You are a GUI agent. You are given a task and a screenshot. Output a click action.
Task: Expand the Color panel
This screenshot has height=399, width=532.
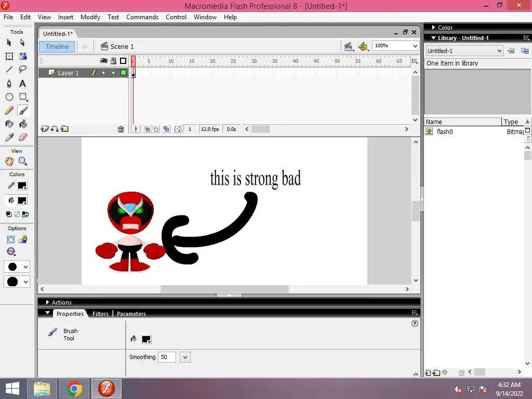point(434,28)
